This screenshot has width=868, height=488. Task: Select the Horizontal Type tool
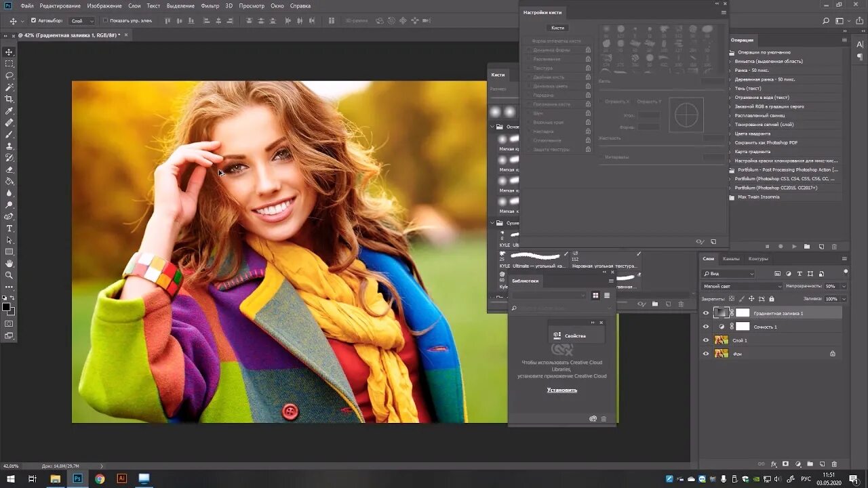tap(9, 228)
